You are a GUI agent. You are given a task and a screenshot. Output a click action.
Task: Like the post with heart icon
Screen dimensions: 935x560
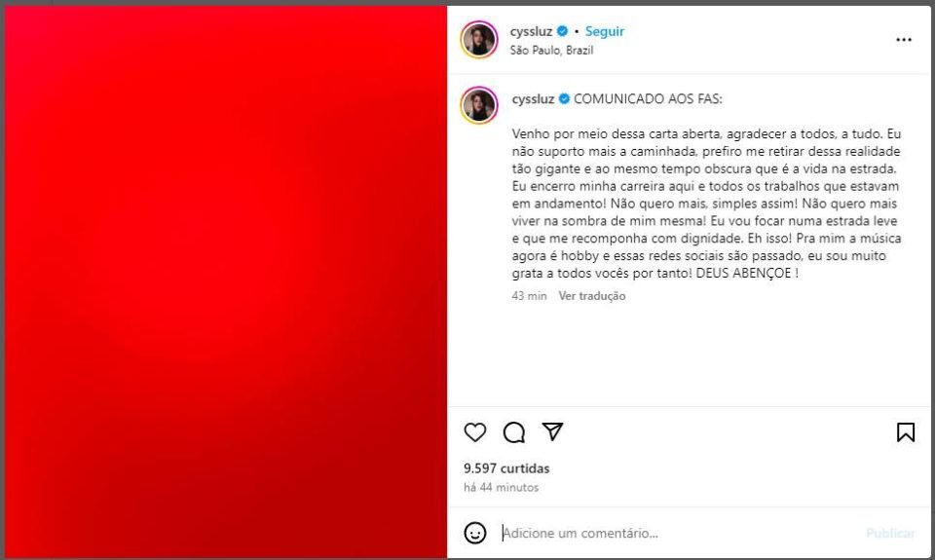coord(475,431)
